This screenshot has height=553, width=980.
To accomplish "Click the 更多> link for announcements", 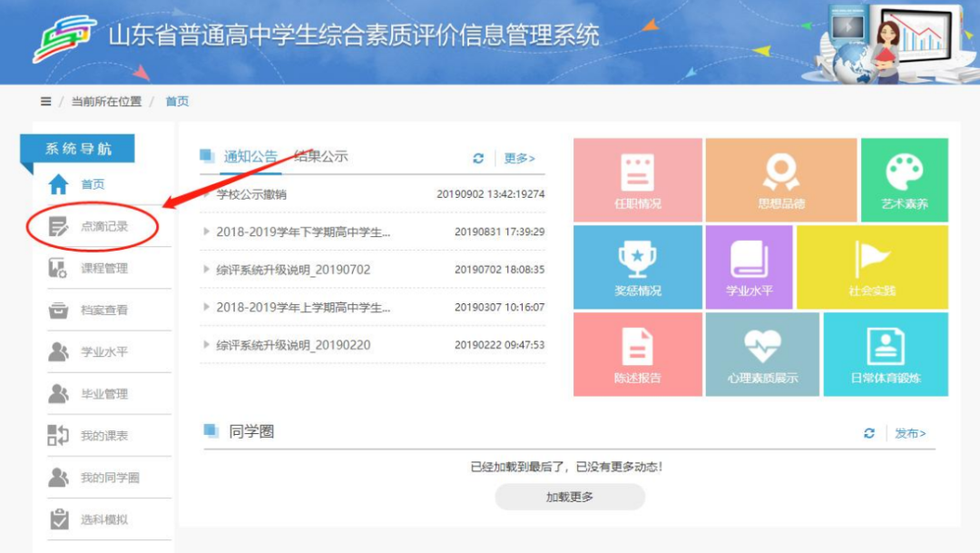I will pyautogui.click(x=520, y=156).
